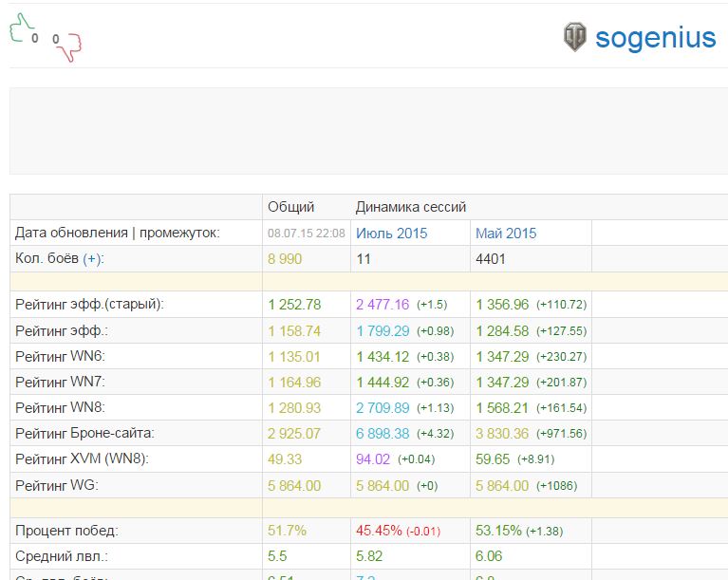Click the Рейтинг WG row label
Image resolution: width=728 pixels, height=580 pixels.
[x=57, y=486]
